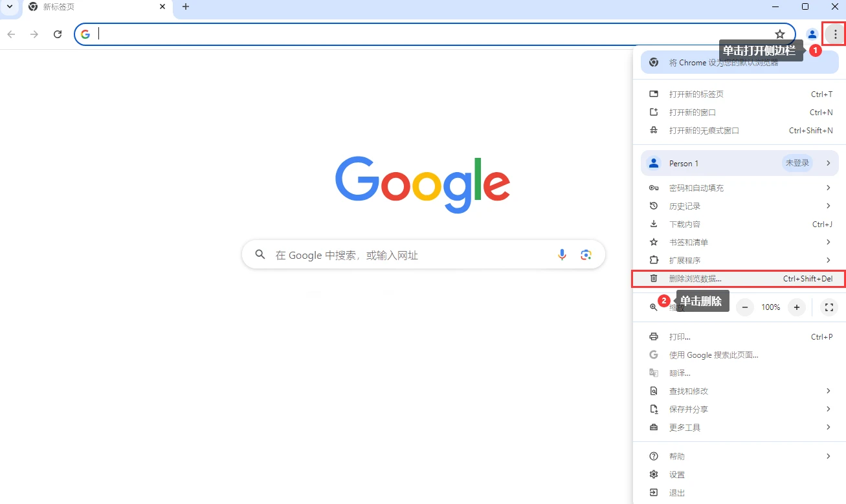Click the Google search input field
This screenshot has width=846, height=504.
click(x=423, y=255)
